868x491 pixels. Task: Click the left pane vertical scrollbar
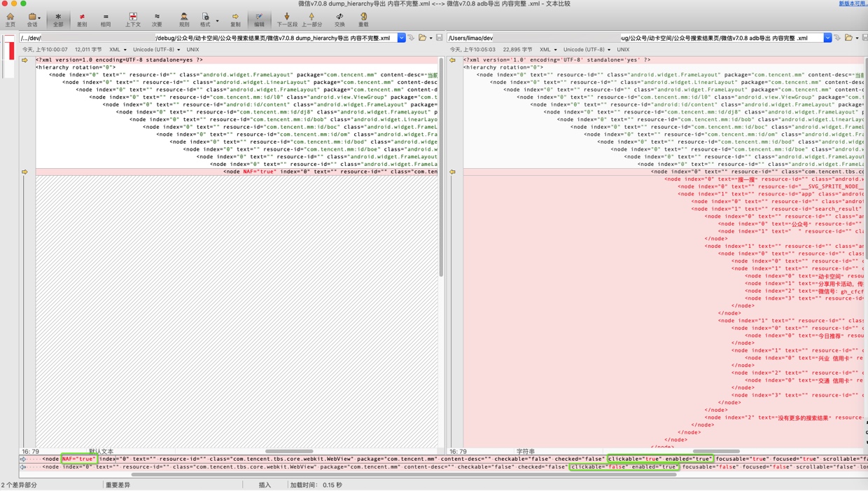point(441,168)
